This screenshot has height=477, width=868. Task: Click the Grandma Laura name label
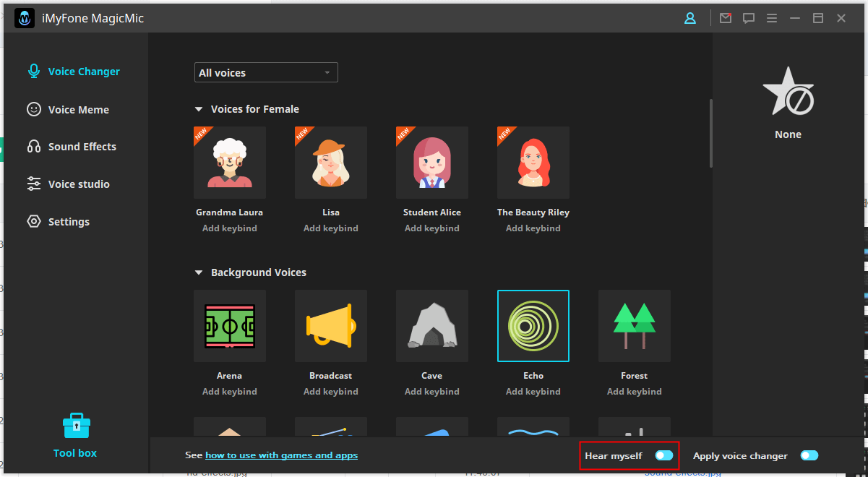(x=230, y=212)
